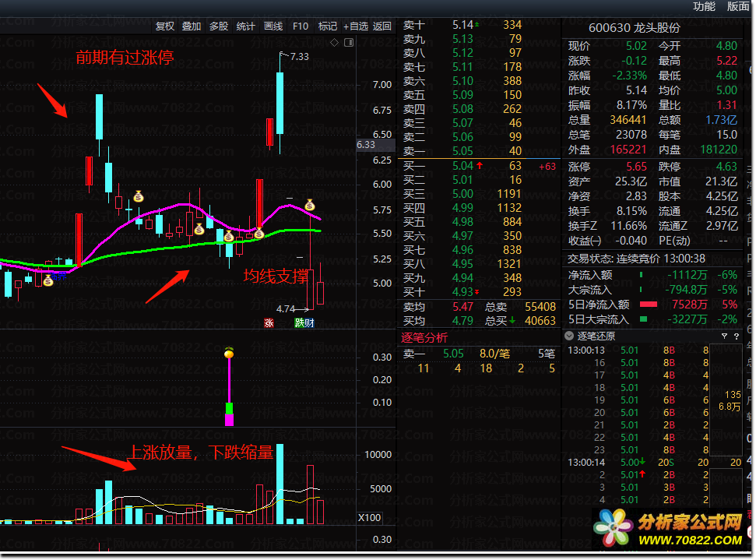Select the 卖一 5.05 order row

pyautogui.click(x=480, y=151)
